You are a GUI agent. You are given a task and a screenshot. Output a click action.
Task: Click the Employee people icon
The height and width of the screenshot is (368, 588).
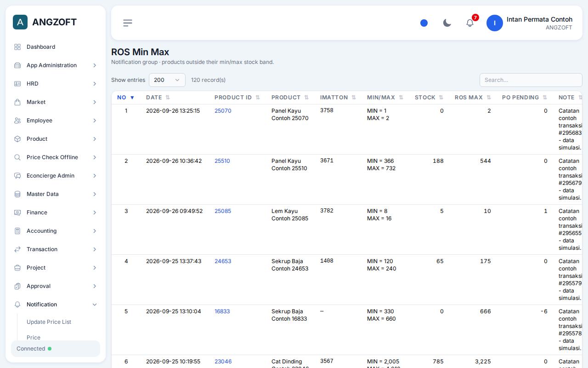click(x=17, y=121)
